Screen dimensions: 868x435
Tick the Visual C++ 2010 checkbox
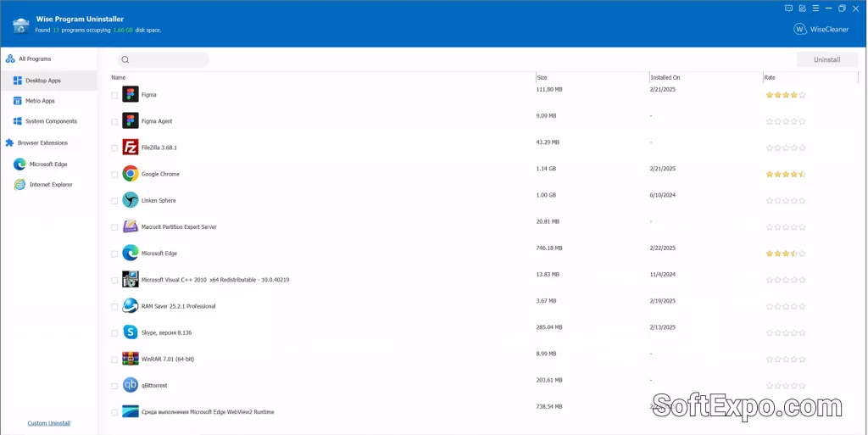pos(114,281)
